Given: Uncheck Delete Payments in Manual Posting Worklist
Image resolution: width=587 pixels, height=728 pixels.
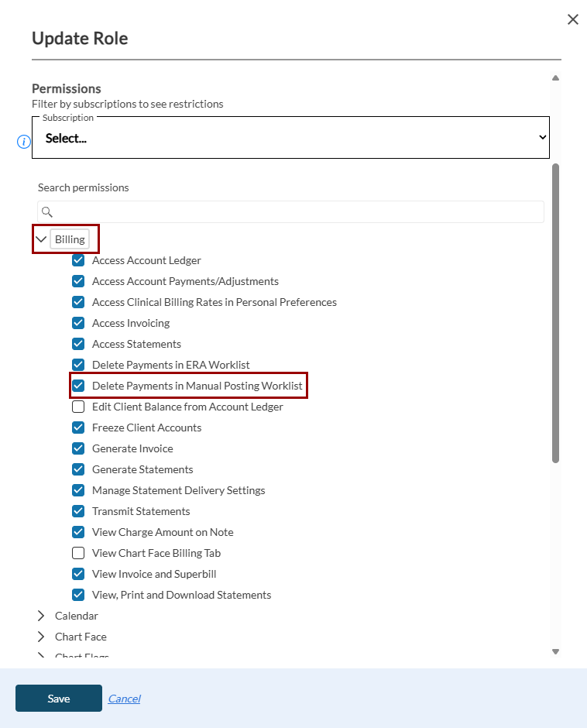Looking at the screenshot, I should pos(78,386).
